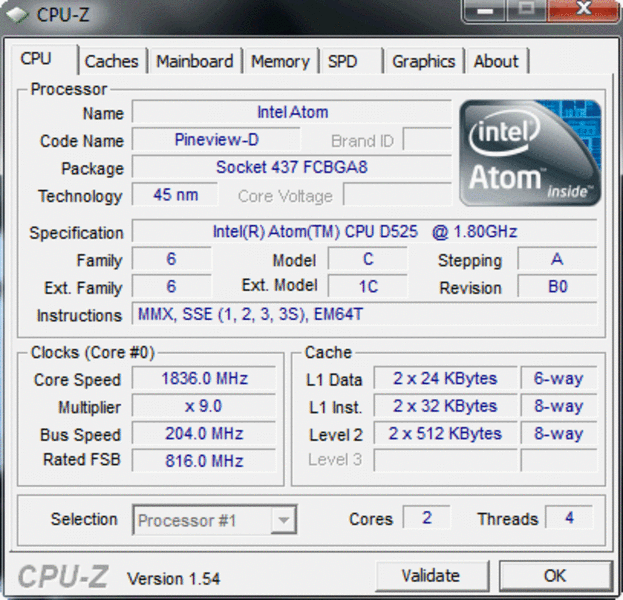The height and width of the screenshot is (600, 623).
Task: Click the Core Speed value 1836.0 MHz
Action: click(204, 378)
